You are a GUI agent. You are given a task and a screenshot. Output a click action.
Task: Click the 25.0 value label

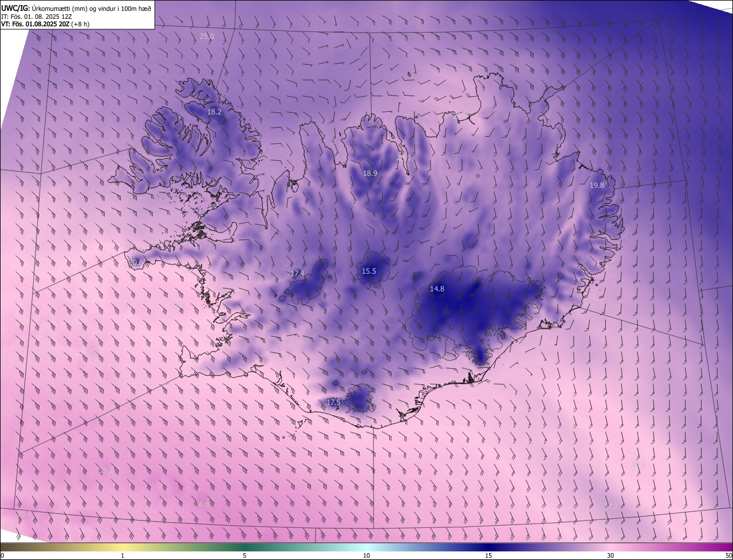coord(207,36)
